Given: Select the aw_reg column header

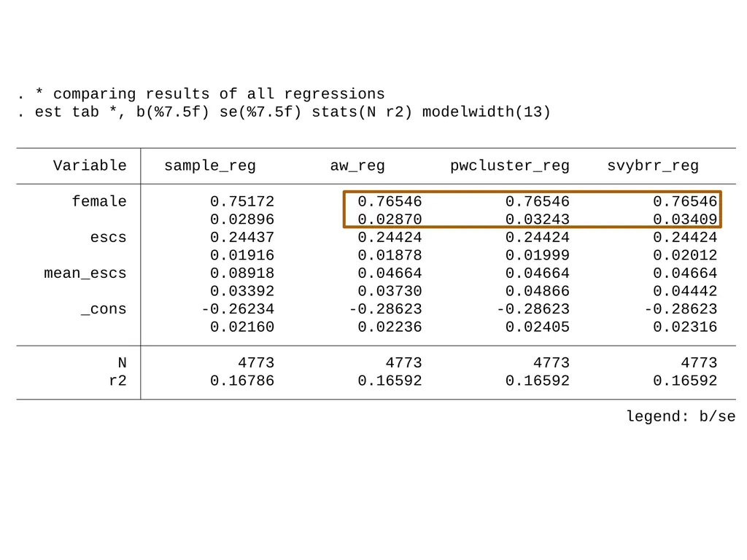Looking at the screenshot, I should tap(357, 166).
